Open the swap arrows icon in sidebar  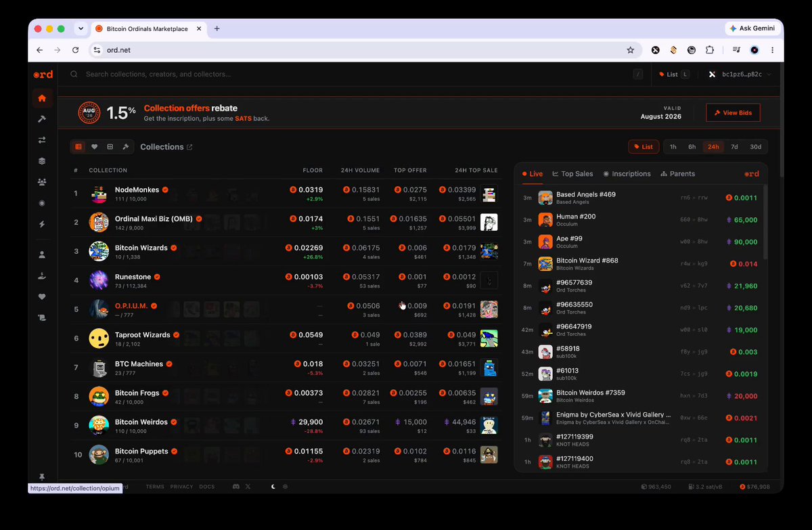[x=42, y=140]
